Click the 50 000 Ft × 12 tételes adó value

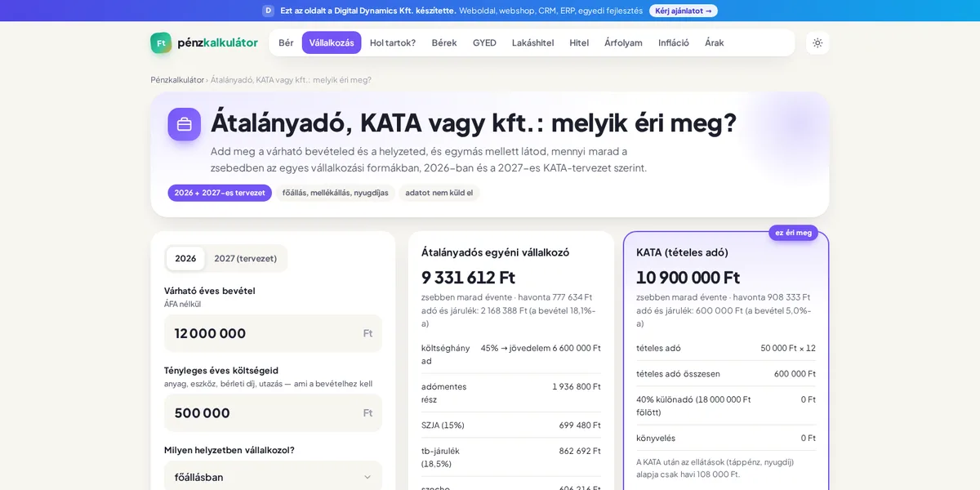coord(788,348)
